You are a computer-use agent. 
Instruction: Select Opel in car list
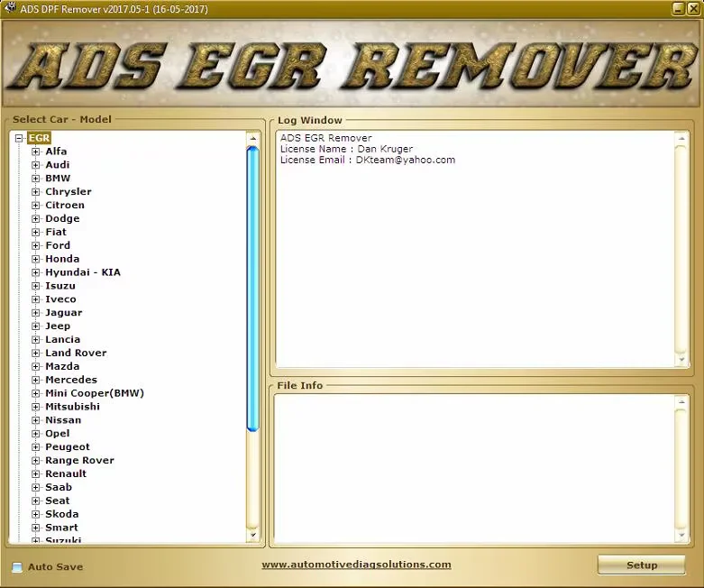click(57, 434)
